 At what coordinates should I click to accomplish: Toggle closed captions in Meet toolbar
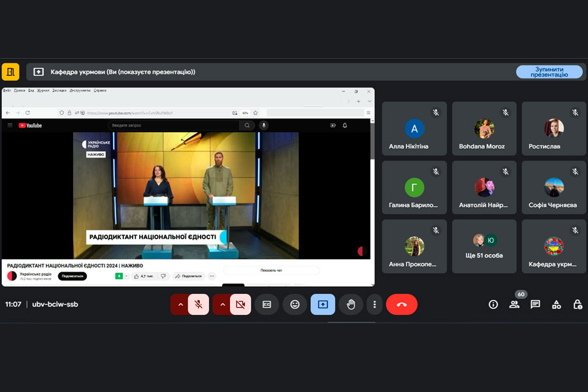pyautogui.click(x=267, y=304)
